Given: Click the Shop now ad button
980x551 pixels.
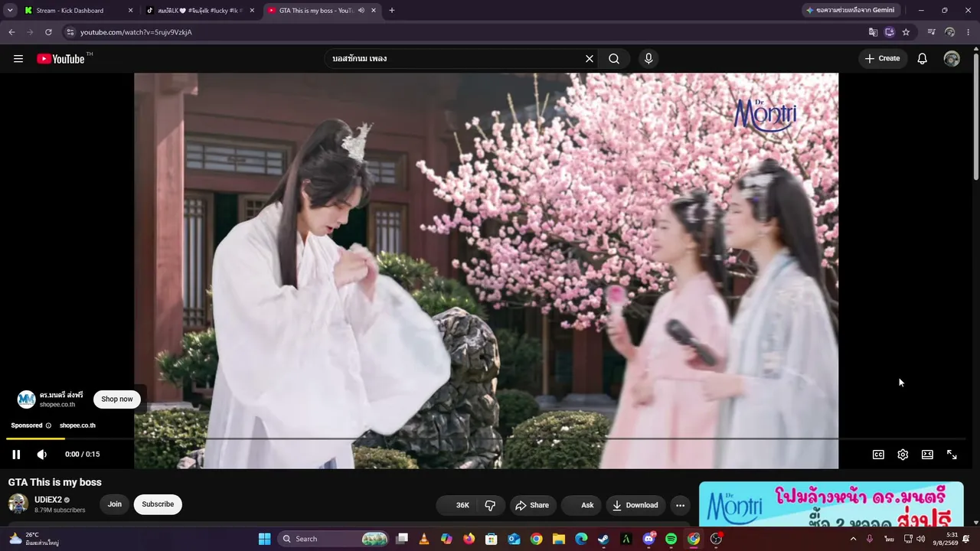Looking at the screenshot, I should [117, 399].
